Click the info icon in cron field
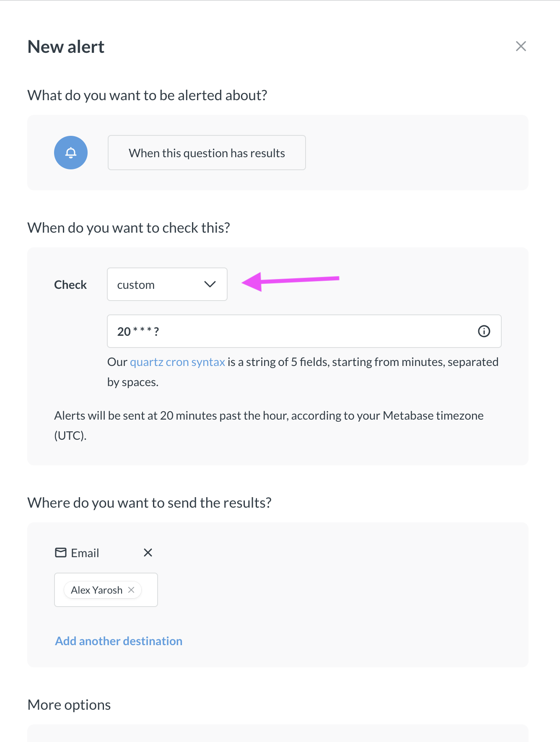The width and height of the screenshot is (560, 742). (x=484, y=331)
